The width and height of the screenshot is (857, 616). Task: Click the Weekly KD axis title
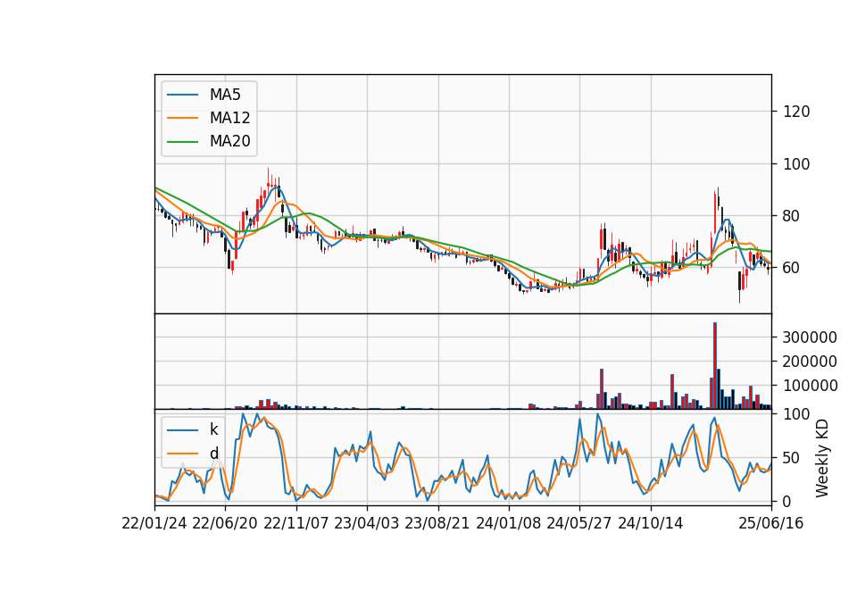pyautogui.click(x=822, y=458)
